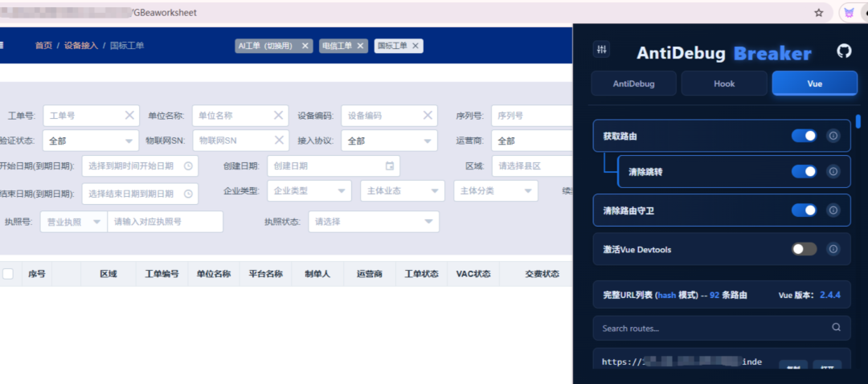The image size is (868, 384).
Task: Focus the Search routes input
Action: [x=721, y=328]
